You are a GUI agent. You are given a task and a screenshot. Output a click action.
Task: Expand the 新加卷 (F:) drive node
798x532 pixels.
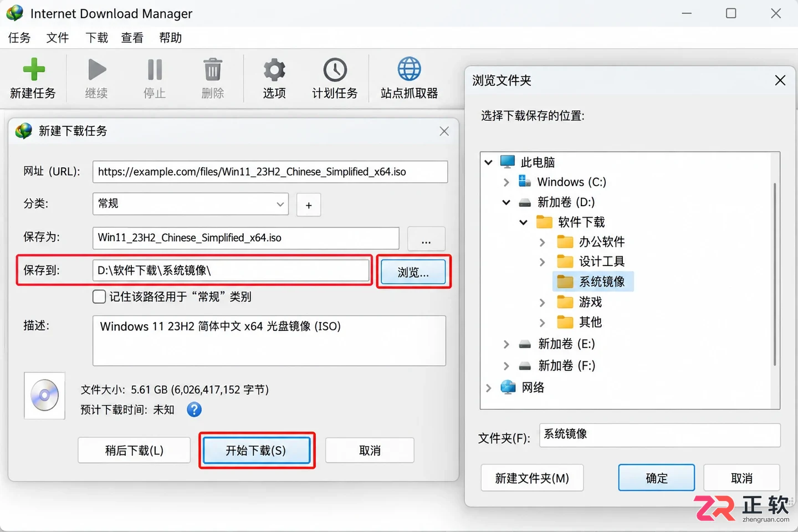click(506, 366)
